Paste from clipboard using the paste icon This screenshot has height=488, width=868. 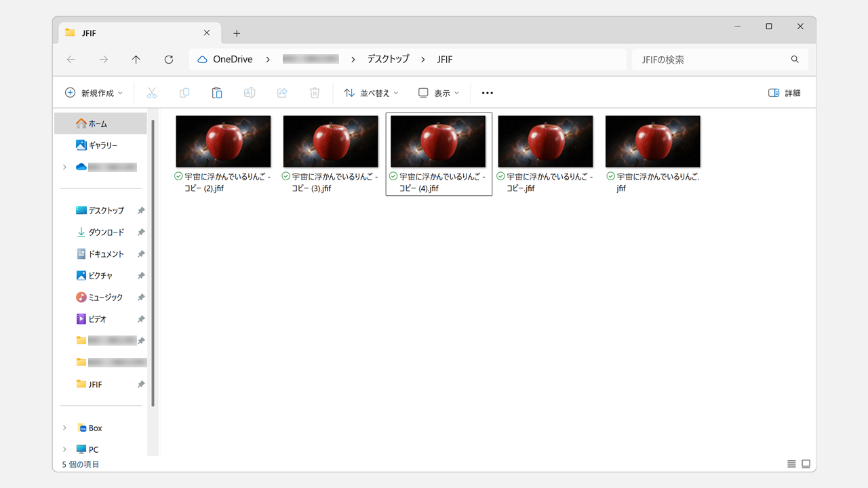tap(217, 92)
